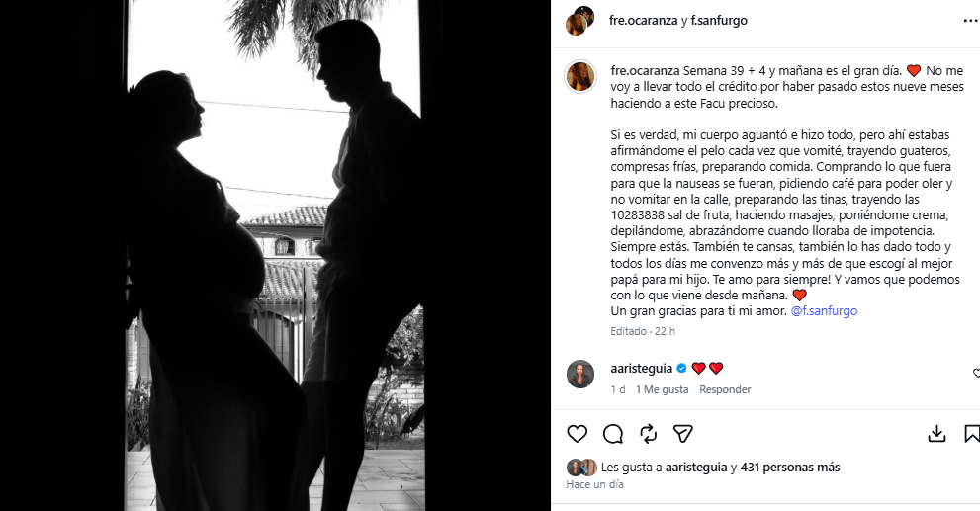Image resolution: width=980 pixels, height=511 pixels.
Task: Open comments with the speech bubble icon
Action: (612, 434)
